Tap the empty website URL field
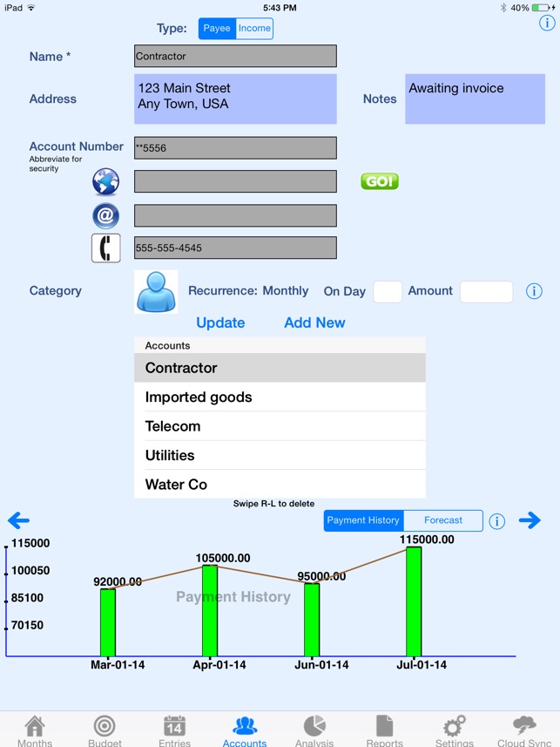The height and width of the screenshot is (747, 560). pos(235,181)
